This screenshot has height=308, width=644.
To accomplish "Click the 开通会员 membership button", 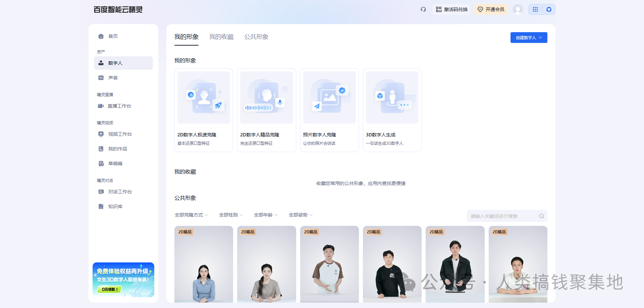I will pyautogui.click(x=490, y=9).
